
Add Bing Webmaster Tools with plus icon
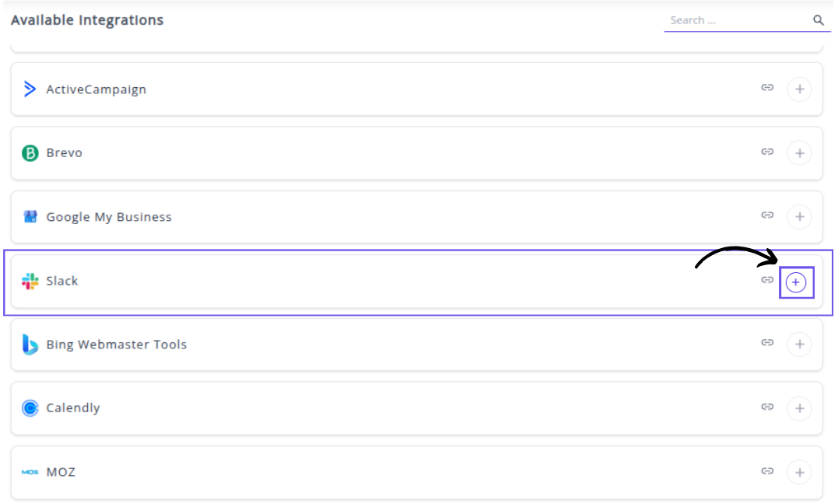tap(799, 345)
